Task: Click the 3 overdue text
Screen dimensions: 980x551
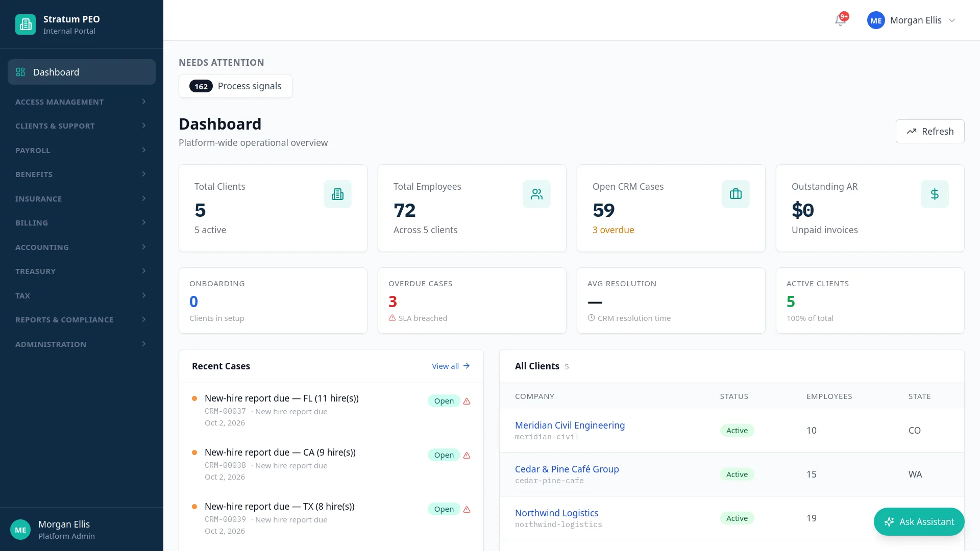Action: 613,230
